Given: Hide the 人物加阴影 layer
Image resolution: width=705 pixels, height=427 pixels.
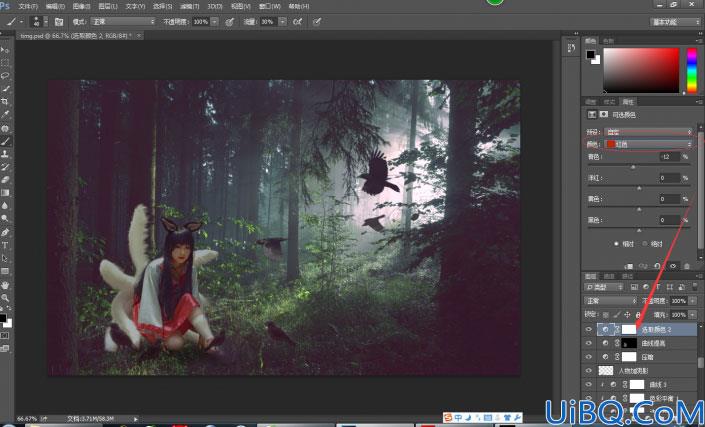Looking at the screenshot, I should coord(589,370).
